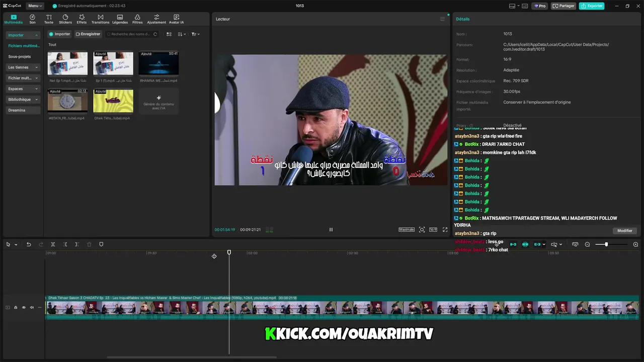The width and height of the screenshot is (644, 362).
Task: Click the Modifier button in Détails
Action: 625,231
